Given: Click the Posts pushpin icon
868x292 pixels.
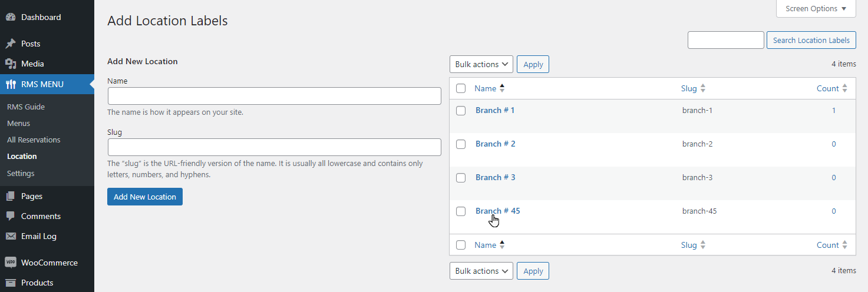Looking at the screenshot, I should pos(11,44).
